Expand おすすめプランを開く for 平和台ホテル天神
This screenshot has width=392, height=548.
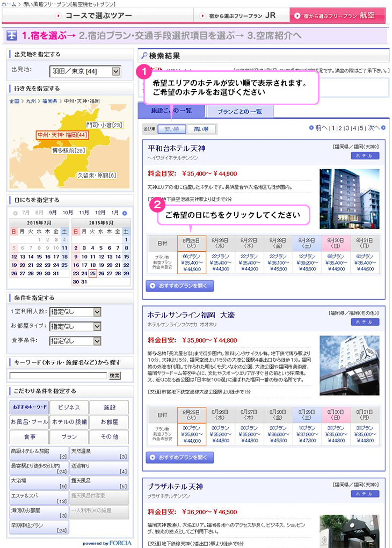179,286
